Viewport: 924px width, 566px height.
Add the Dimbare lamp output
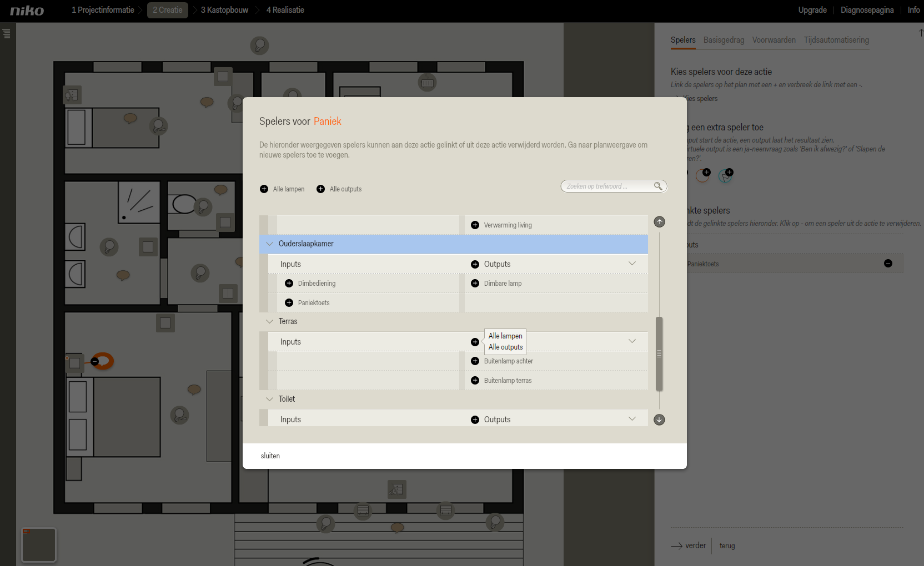[x=475, y=284]
